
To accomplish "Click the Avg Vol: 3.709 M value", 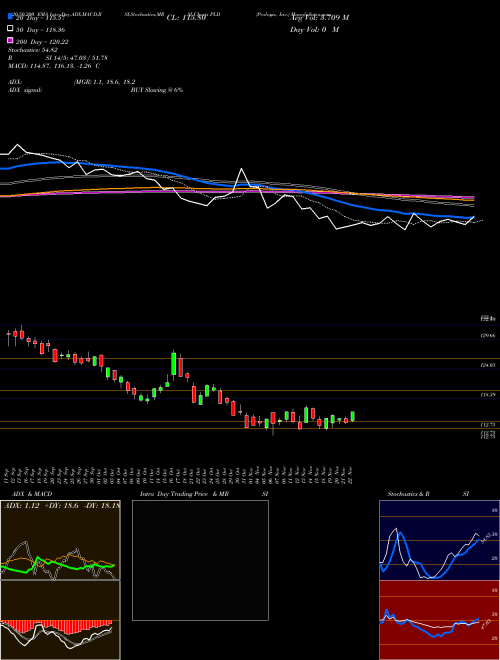I will (319, 18).
